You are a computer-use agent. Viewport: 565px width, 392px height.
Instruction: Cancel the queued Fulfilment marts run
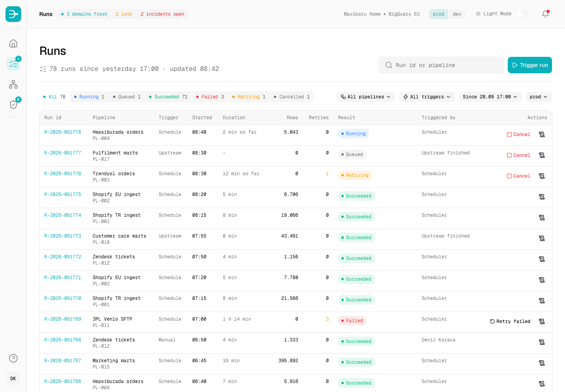tap(518, 155)
